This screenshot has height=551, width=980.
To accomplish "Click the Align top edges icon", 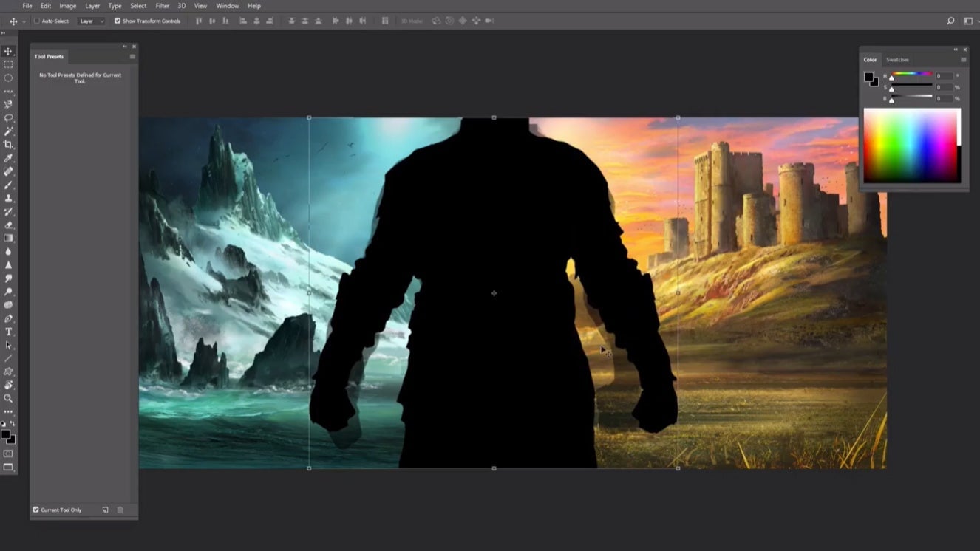I will coord(197,21).
